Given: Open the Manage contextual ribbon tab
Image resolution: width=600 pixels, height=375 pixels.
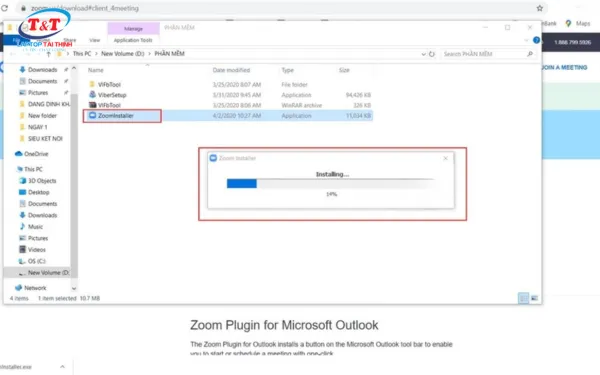Looking at the screenshot, I should 133,29.
